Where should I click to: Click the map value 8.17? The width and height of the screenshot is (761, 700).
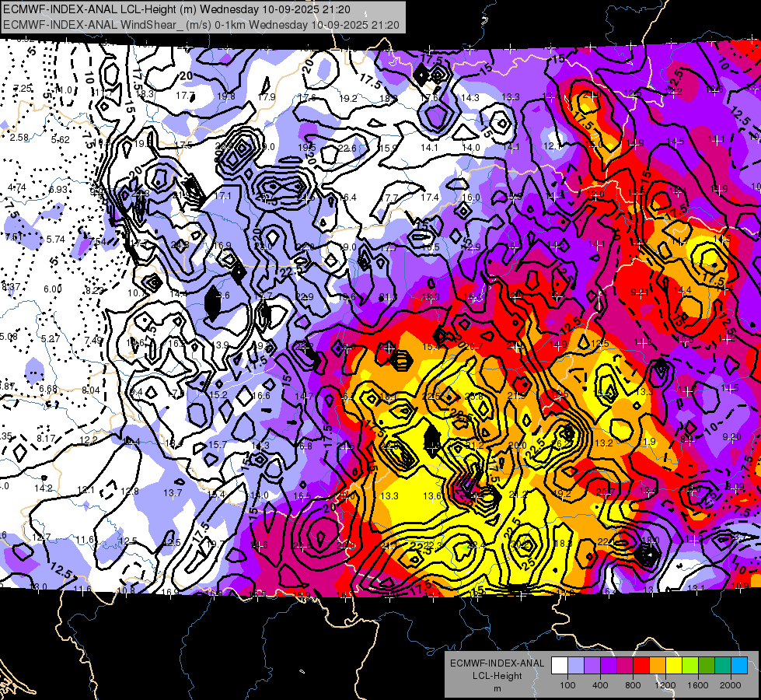[x=46, y=439]
